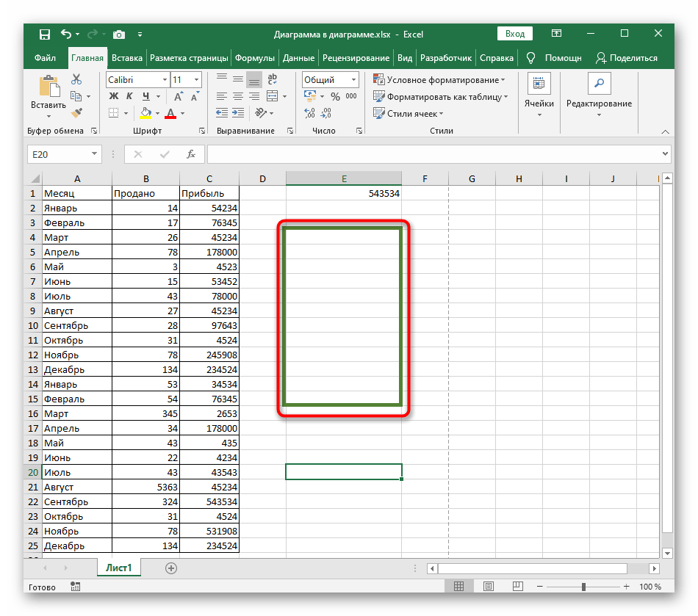Toggle italic К formatting
698x616 pixels.
click(129, 96)
